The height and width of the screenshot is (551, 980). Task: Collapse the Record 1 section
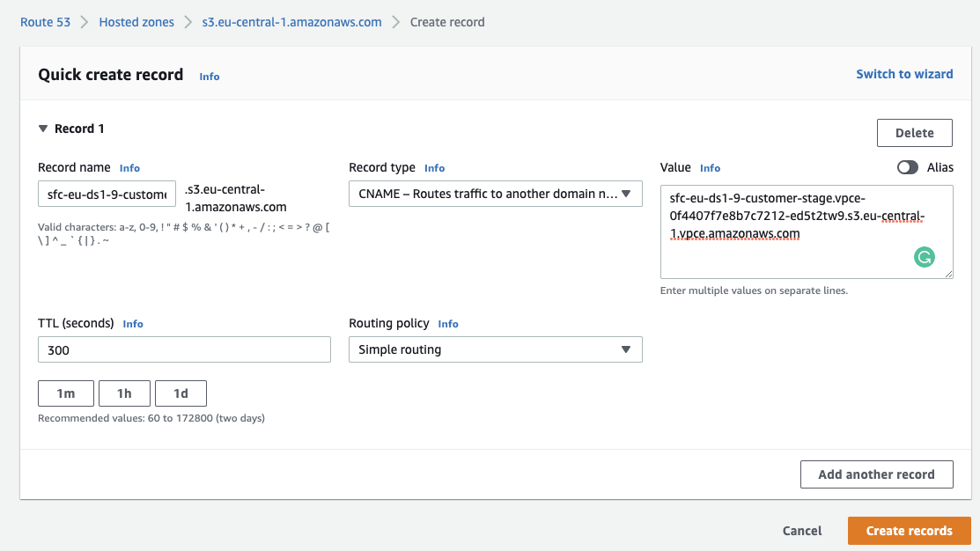pyautogui.click(x=42, y=128)
